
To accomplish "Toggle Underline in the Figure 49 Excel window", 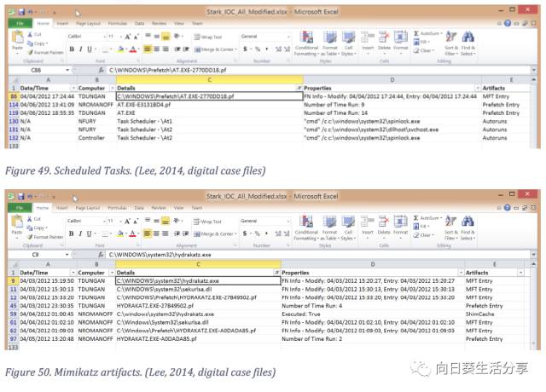I will (x=90, y=49).
